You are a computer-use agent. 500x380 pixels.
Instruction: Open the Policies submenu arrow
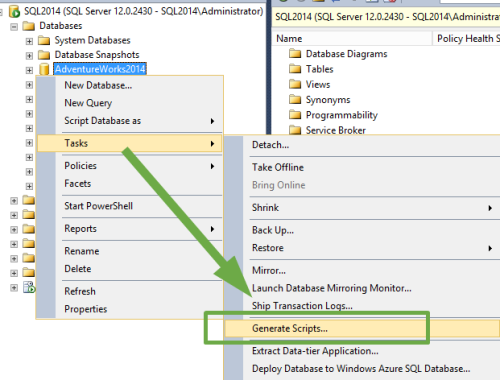[212, 166]
